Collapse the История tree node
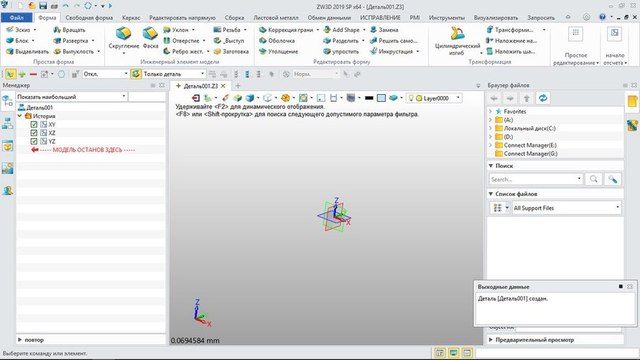This screenshot has width=640, height=360. (x=20, y=116)
